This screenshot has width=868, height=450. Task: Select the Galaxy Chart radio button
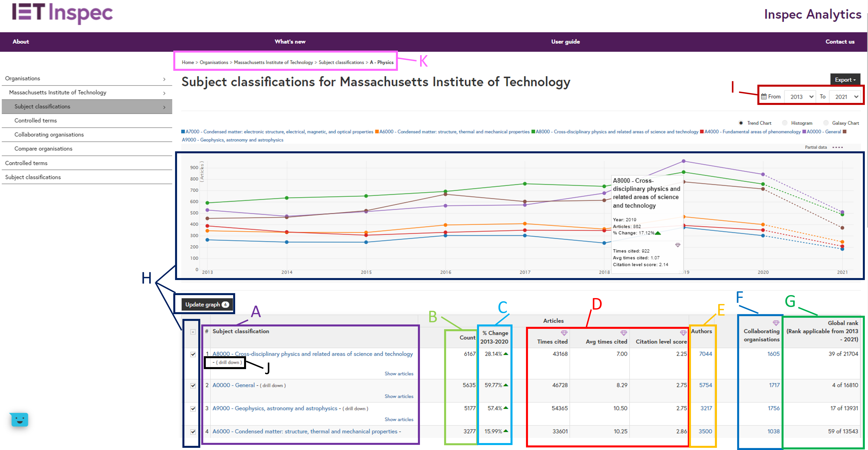pyautogui.click(x=826, y=123)
